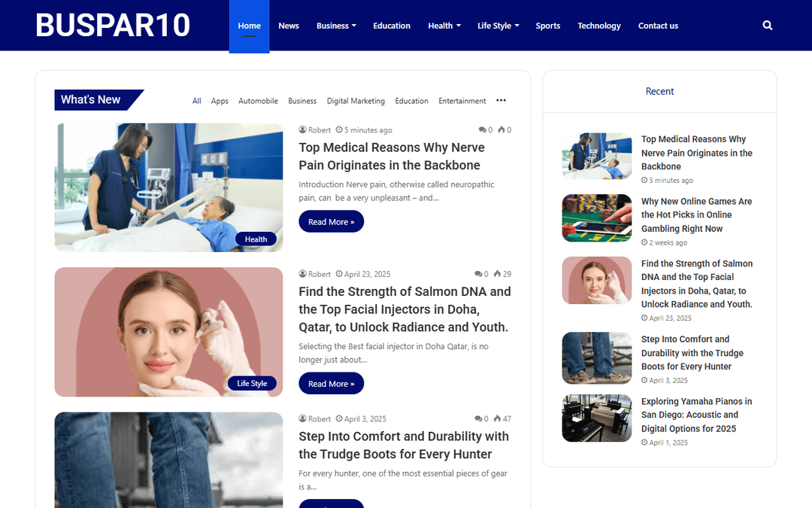Click flame views icon showing 47

(497, 418)
